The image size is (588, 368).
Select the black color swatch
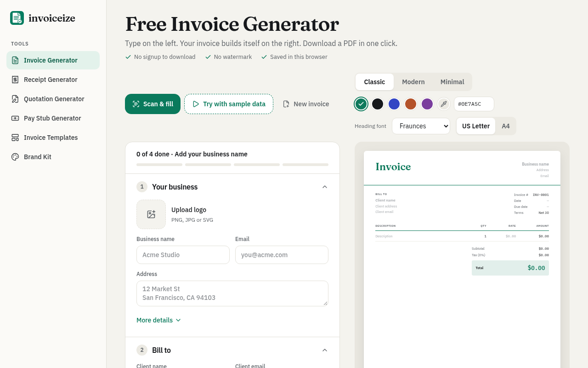pyautogui.click(x=378, y=104)
